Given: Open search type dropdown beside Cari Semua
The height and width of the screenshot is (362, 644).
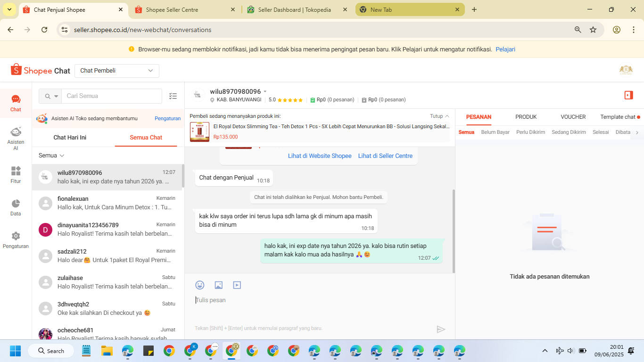Looking at the screenshot, I should coord(50,96).
